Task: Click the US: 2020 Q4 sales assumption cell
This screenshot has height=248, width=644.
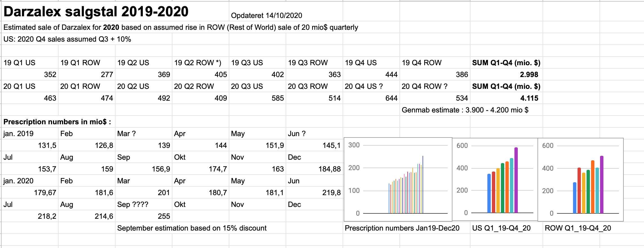Action: 67,39
